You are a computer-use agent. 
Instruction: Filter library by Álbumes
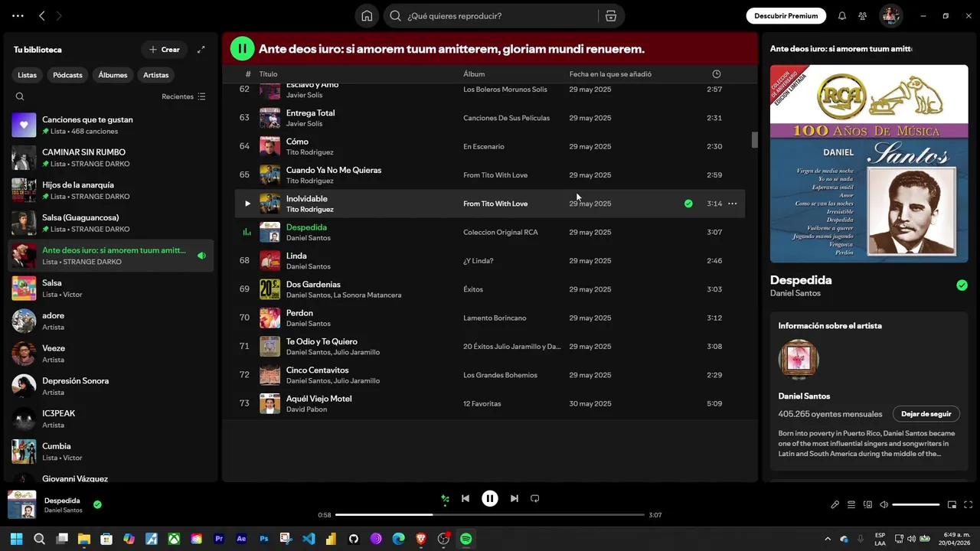pyautogui.click(x=113, y=75)
